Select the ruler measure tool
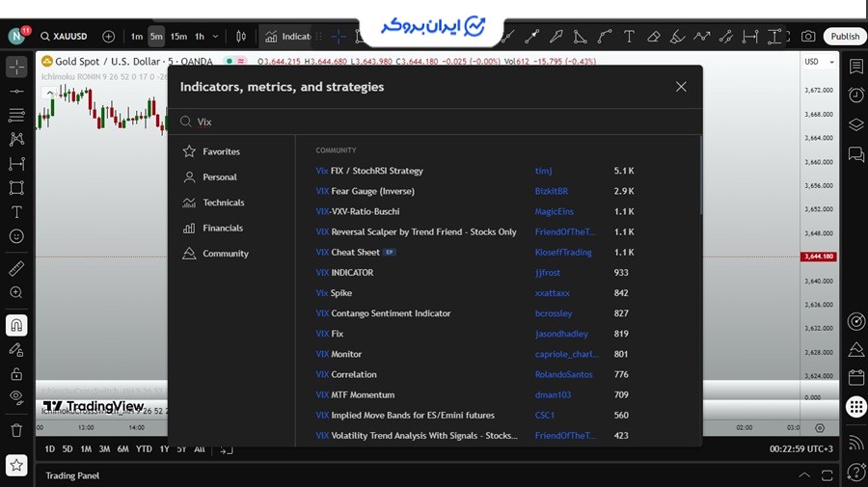Screen dimensions: 868x487 pos(16,268)
